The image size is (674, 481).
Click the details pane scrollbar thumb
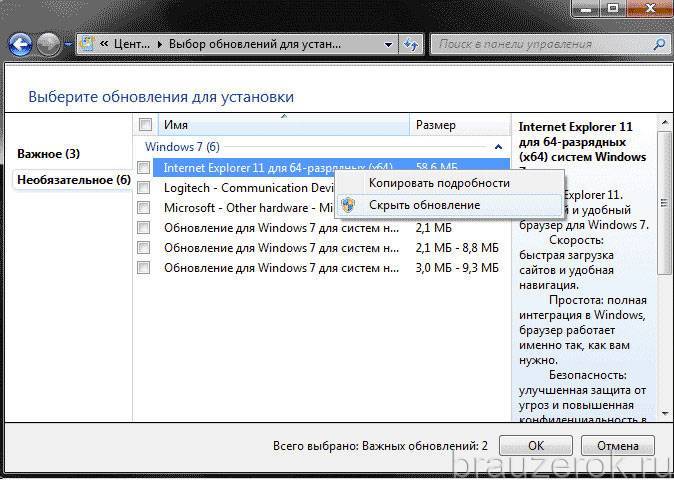[665, 202]
